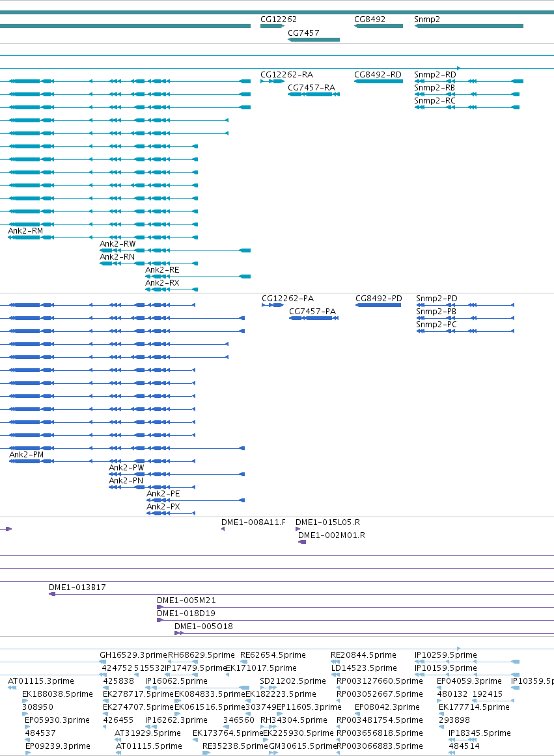Select the DME1-015L05.R feature label
The width and height of the screenshot is (554, 756).
(327, 522)
